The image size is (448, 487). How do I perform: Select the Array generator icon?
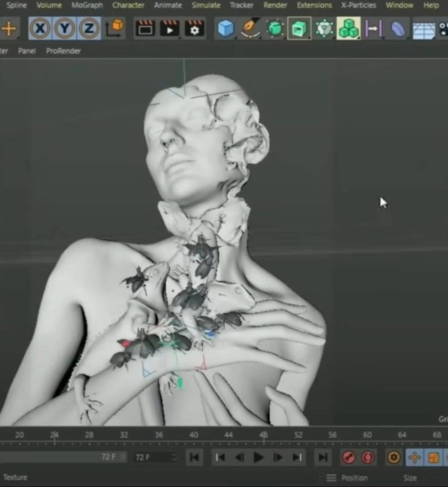coord(347,29)
